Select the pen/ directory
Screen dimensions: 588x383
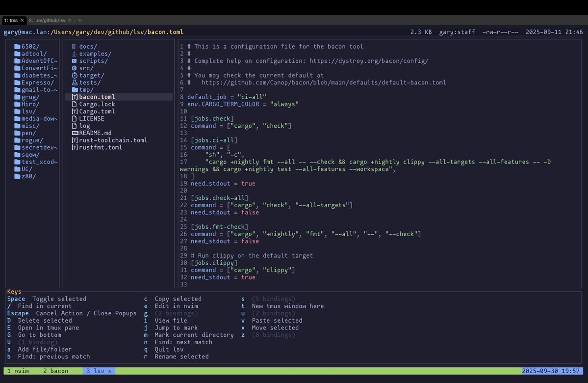point(25,133)
